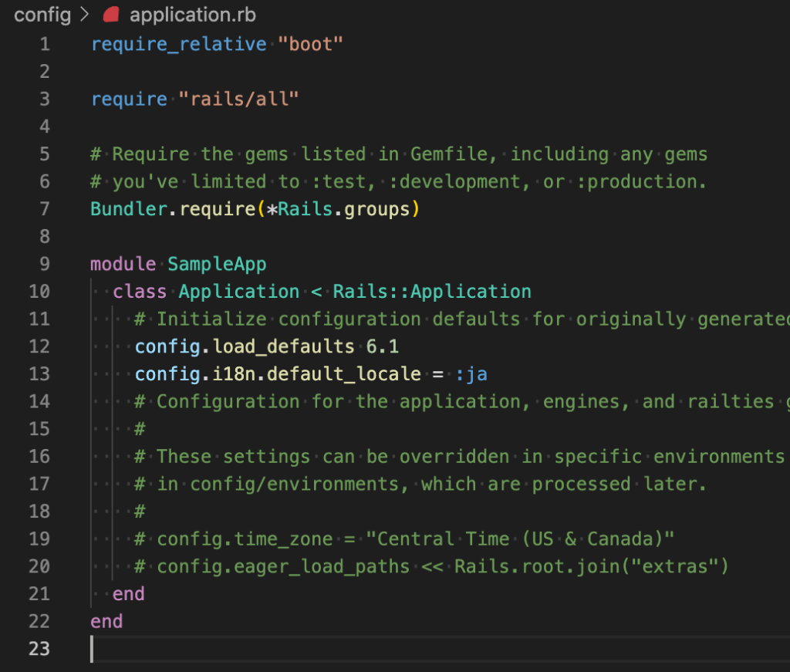Click line number 1 in gutter

(x=45, y=44)
